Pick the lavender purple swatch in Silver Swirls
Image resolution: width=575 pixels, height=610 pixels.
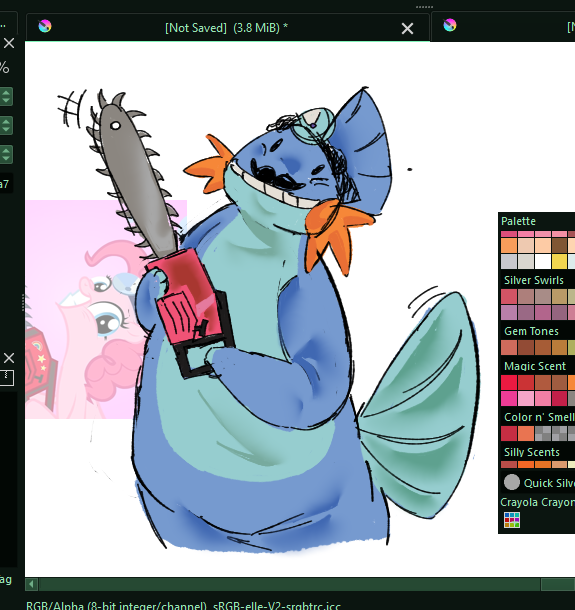point(508,312)
